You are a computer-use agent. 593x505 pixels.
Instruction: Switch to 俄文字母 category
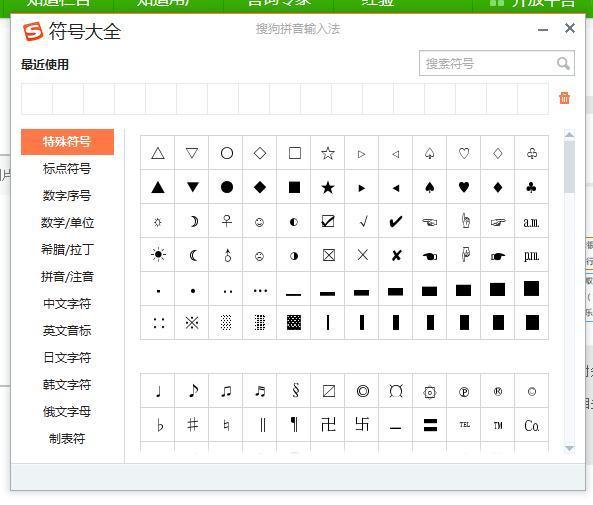[67, 412]
